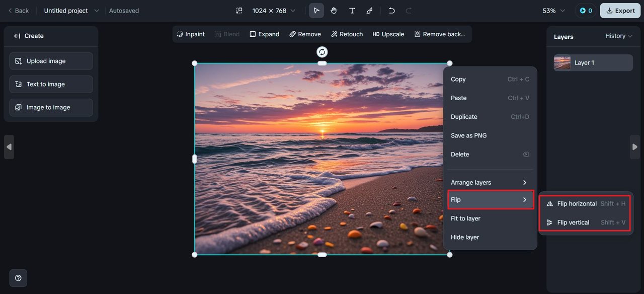The height and width of the screenshot is (294, 644).
Task: Select Delete from the context menu
Action: pyautogui.click(x=490, y=155)
